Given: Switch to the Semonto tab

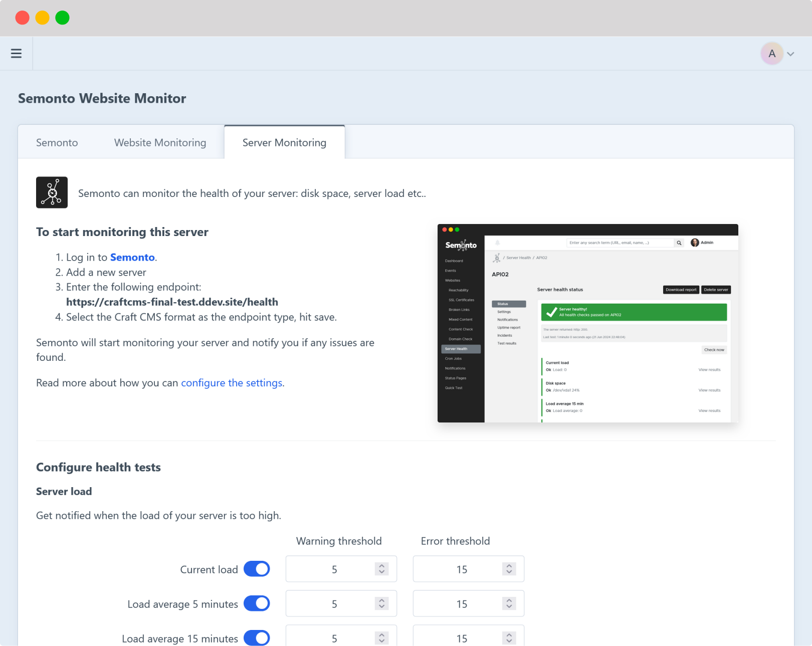Looking at the screenshot, I should tap(57, 143).
